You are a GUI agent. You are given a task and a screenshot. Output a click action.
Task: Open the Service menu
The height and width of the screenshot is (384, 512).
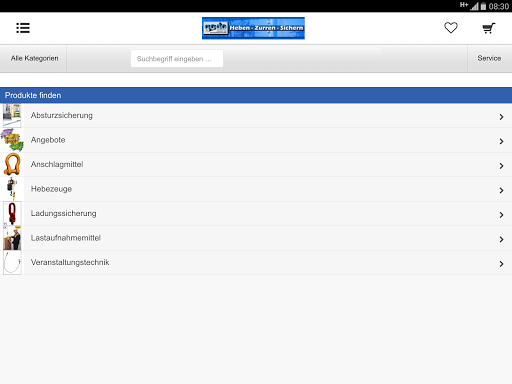click(489, 58)
